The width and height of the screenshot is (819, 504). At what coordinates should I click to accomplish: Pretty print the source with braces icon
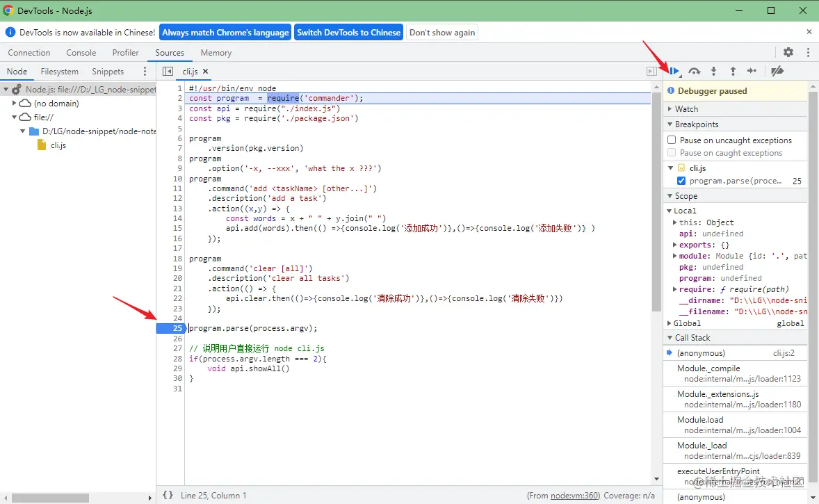point(168,495)
